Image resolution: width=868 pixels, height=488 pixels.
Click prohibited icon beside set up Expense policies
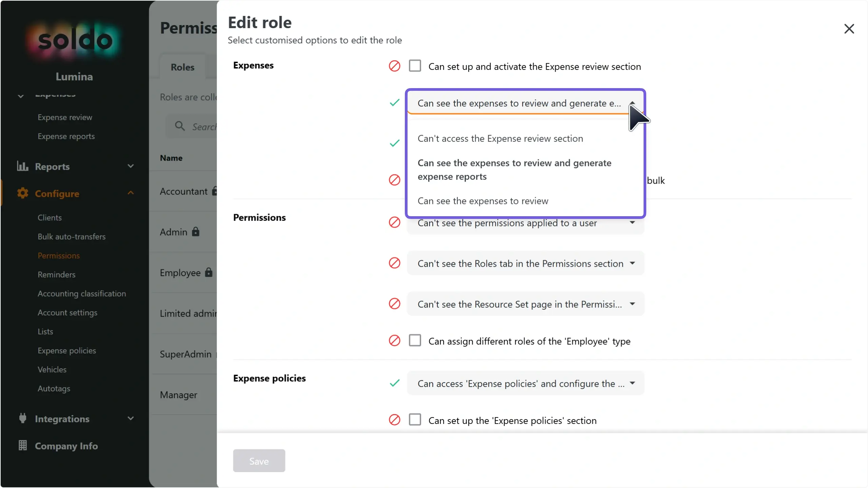point(394,420)
